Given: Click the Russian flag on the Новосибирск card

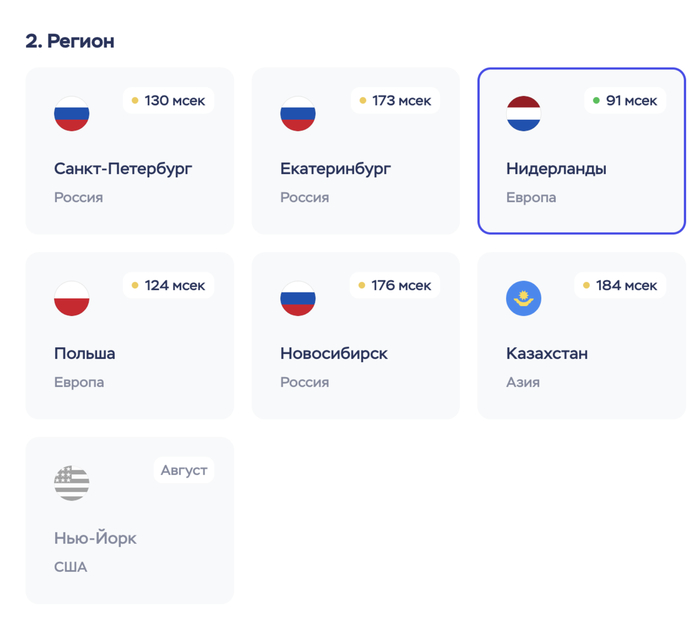Looking at the screenshot, I should pos(298,299).
